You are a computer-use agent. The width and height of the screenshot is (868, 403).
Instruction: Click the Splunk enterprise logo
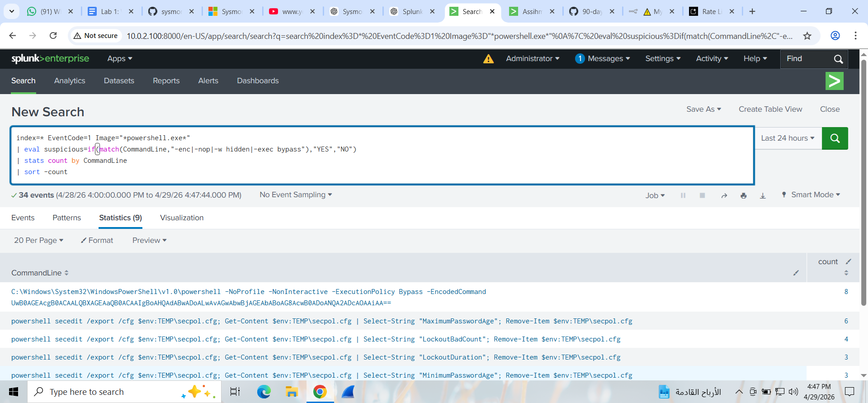click(x=50, y=58)
